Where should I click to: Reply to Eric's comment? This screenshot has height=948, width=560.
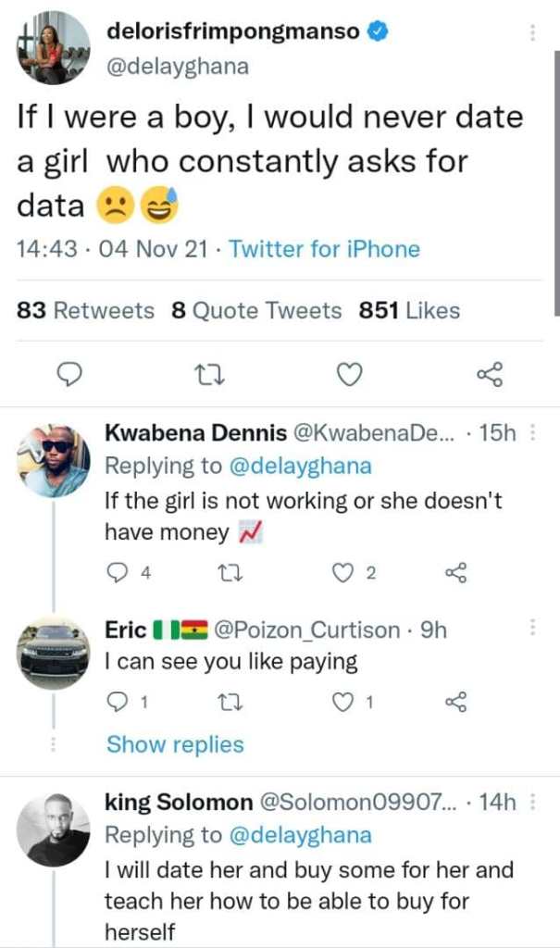[x=118, y=703]
